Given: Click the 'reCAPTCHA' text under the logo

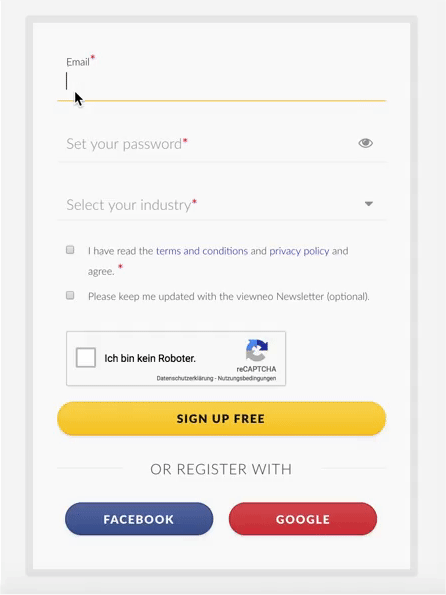Looking at the screenshot, I should point(256,369).
